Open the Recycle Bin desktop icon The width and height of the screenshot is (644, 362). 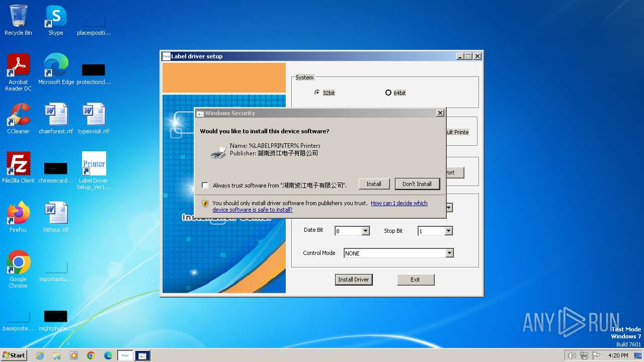18,20
